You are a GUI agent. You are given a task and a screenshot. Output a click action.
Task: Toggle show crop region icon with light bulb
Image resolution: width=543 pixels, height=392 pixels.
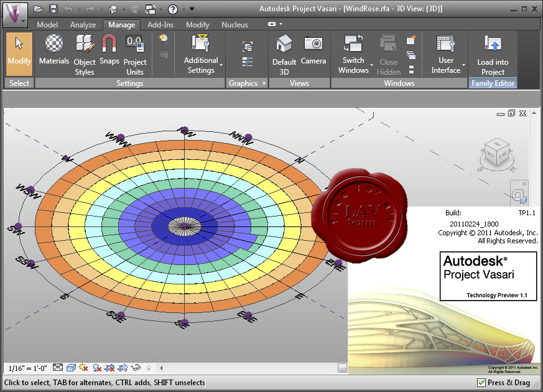[x=123, y=368]
